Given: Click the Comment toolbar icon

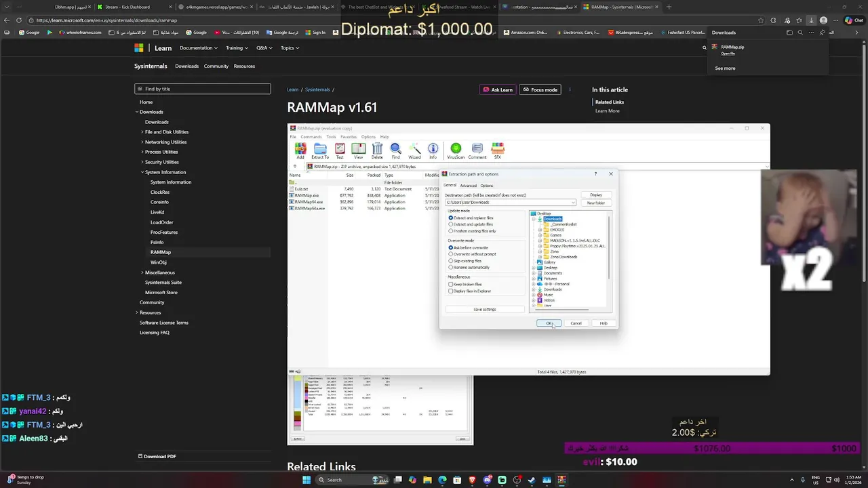Looking at the screenshot, I should coord(477,150).
